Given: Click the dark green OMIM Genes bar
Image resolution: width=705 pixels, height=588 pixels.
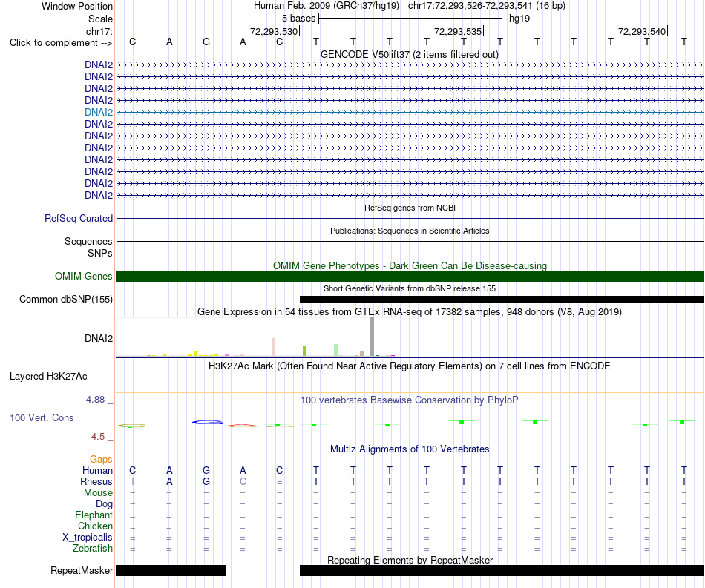Looking at the screenshot, I should pyautogui.click(x=410, y=277).
